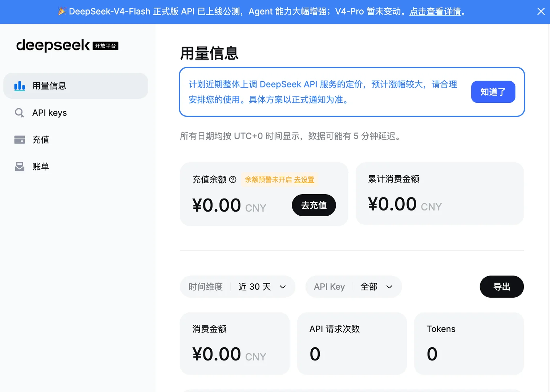Viewport: 550px width, 392px height.
Task: Click the Tokens card
Action: tap(469, 343)
